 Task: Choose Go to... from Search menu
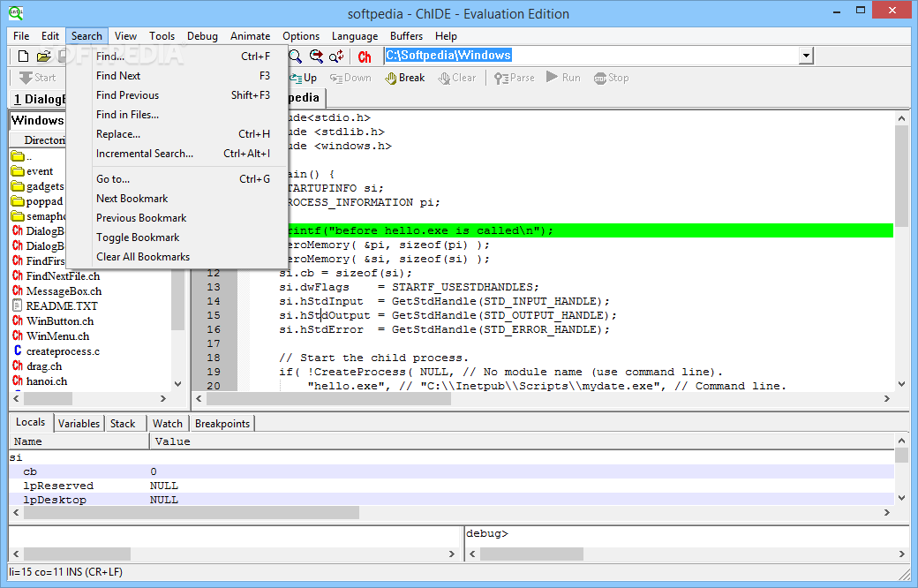point(177,178)
